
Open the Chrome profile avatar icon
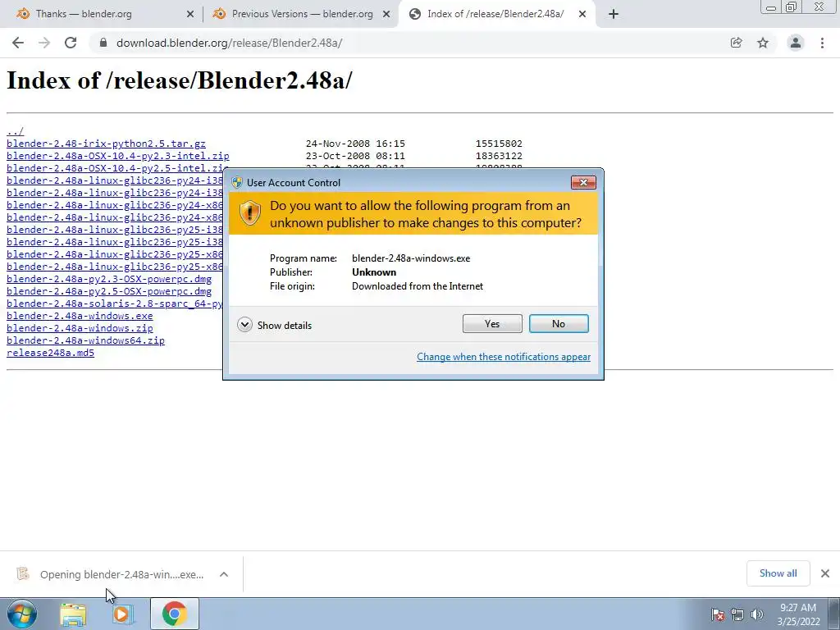tap(796, 43)
